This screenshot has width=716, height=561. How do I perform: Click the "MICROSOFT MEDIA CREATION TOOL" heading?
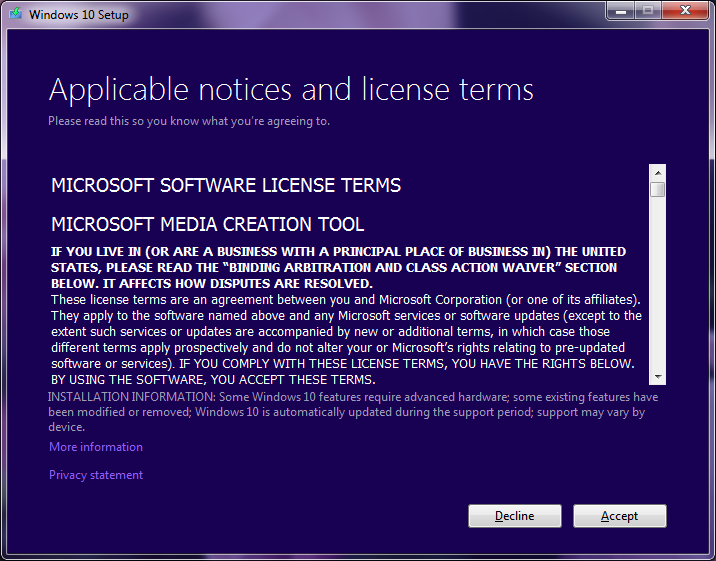point(208,225)
